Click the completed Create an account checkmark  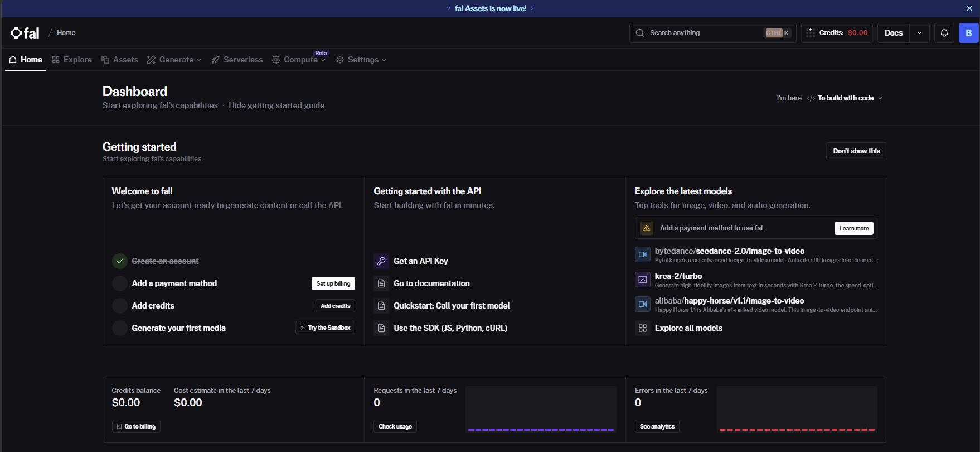point(120,261)
